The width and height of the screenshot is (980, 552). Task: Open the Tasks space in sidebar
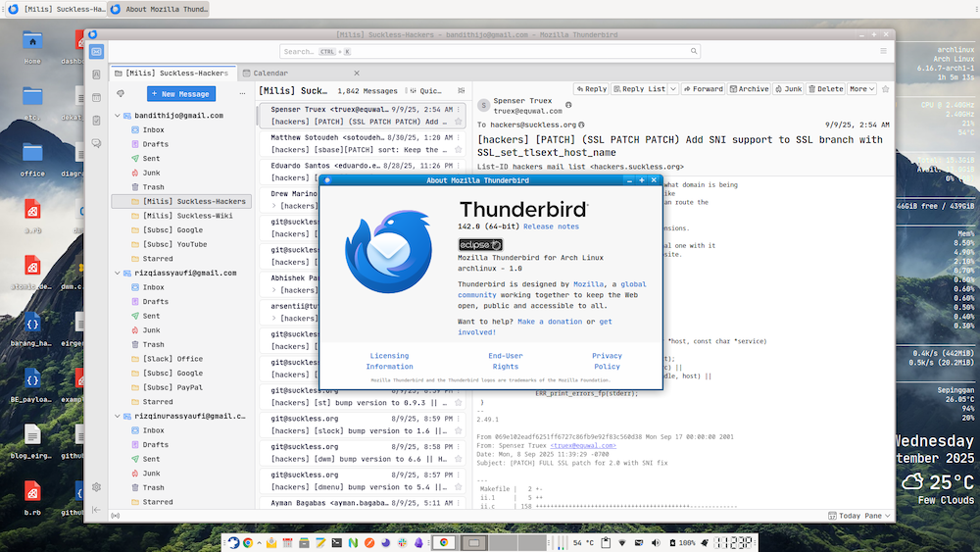pyautogui.click(x=96, y=121)
